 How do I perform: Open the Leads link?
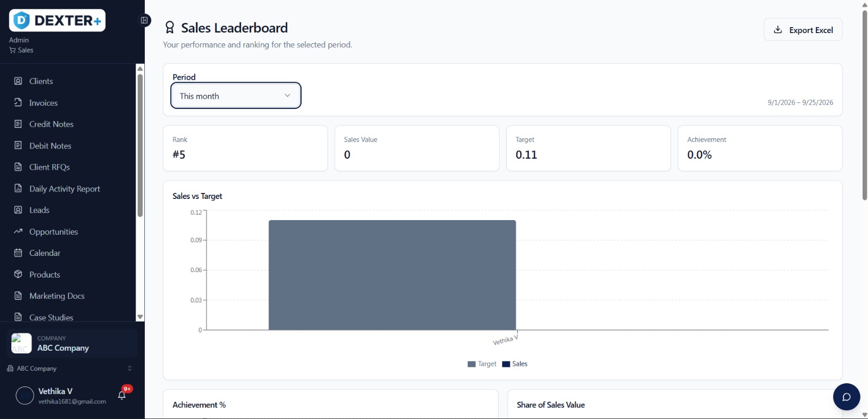39,210
